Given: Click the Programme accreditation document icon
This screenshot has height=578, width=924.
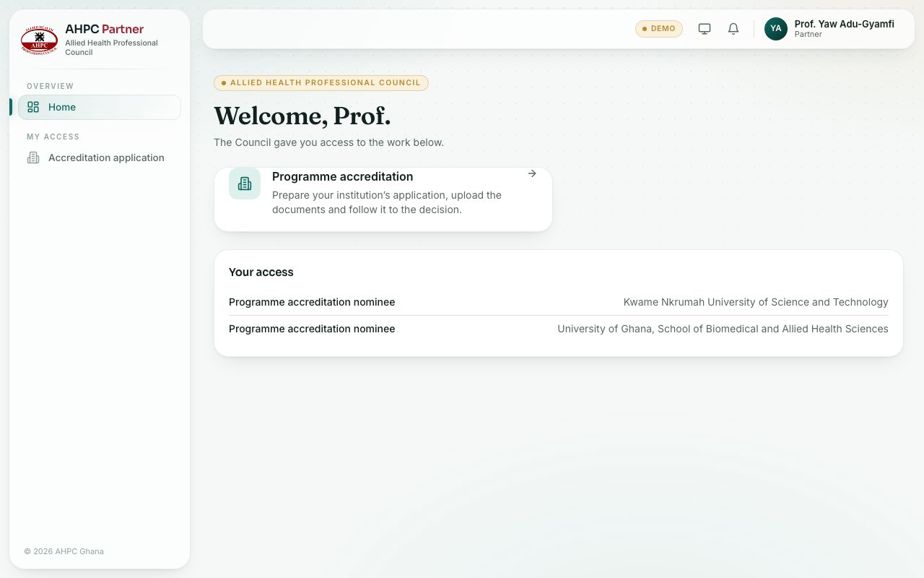Looking at the screenshot, I should (x=245, y=184).
